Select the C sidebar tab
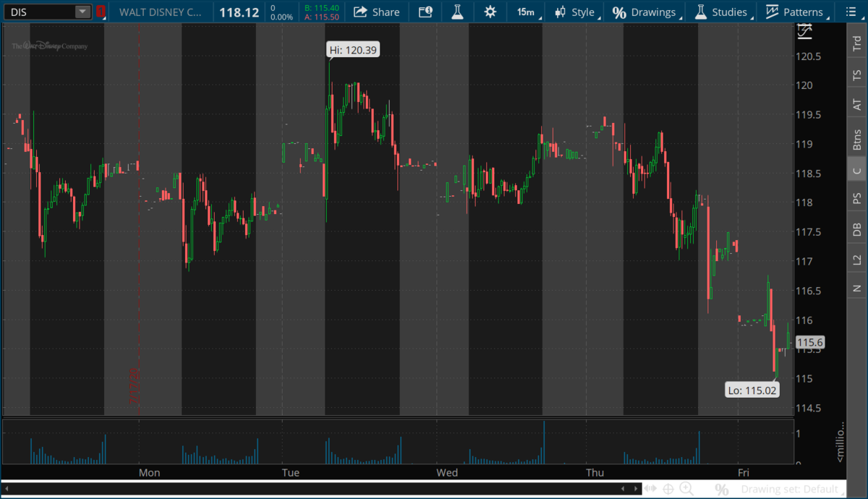 tap(857, 171)
